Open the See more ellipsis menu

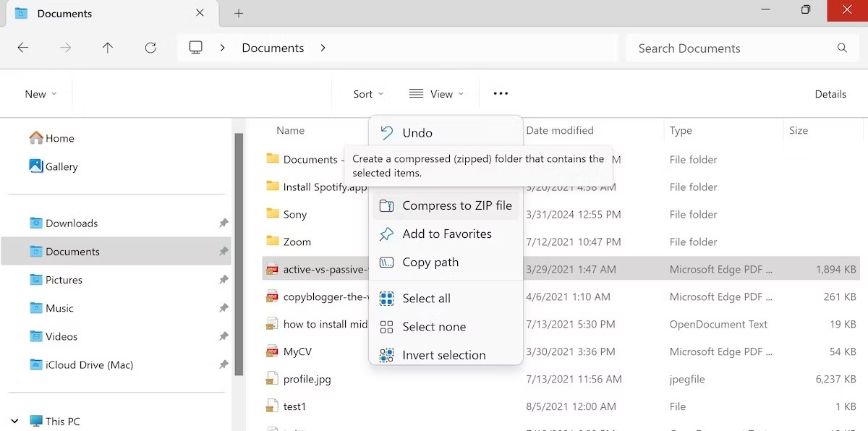tap(501, 93)
